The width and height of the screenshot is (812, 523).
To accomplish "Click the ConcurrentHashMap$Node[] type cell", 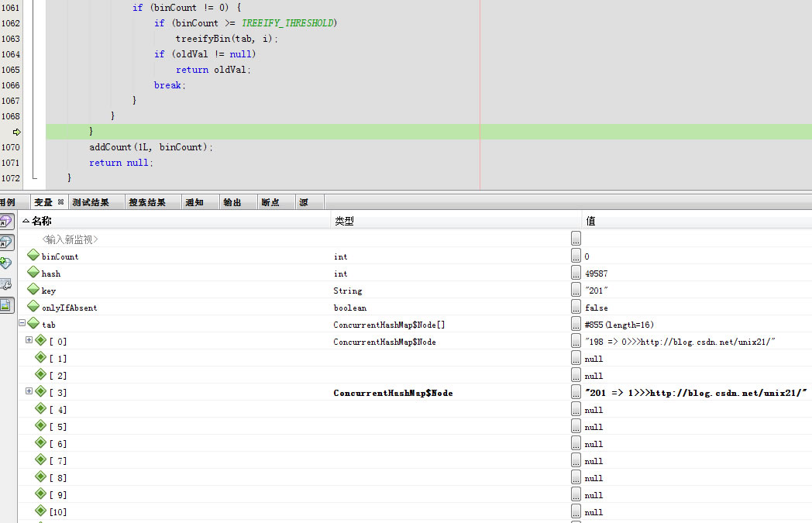I will pyautogui.click(x=389, y=325).
